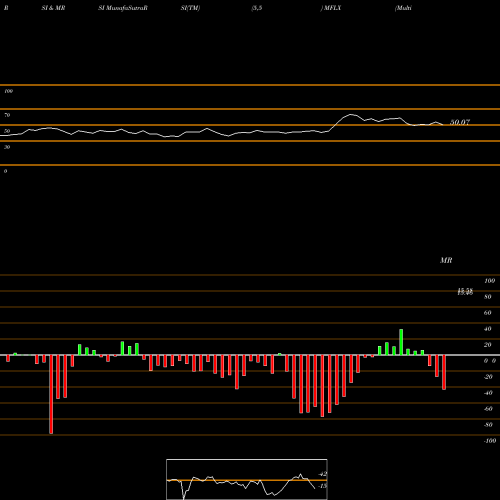The height and width of the screenshot is (500, 500).
Task: Click the '(Multi' text in the header
Action: pyautogui.click(x=403, y=8)
